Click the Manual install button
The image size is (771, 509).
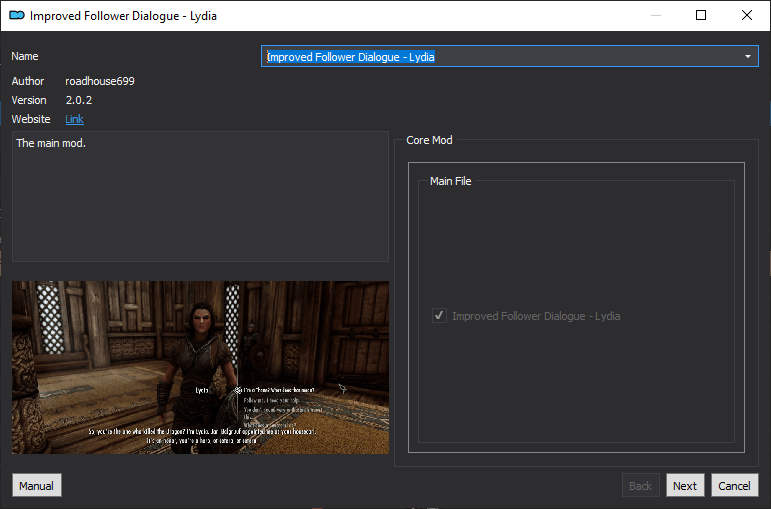37,485
